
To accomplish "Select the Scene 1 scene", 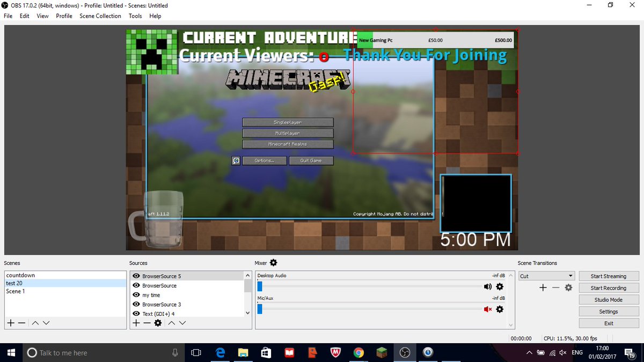I will pos(64,291).
